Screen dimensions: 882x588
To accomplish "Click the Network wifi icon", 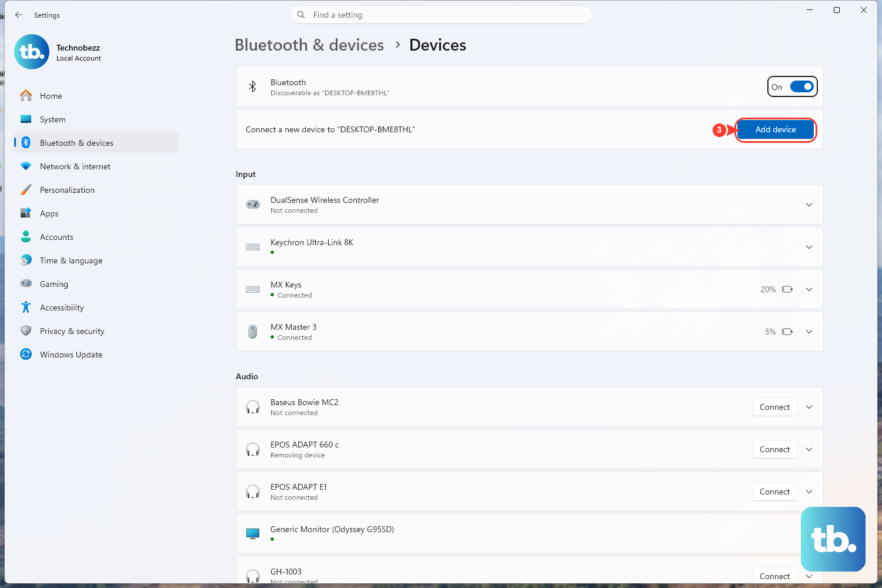I will pyautogui.click(x=26, y=166).
